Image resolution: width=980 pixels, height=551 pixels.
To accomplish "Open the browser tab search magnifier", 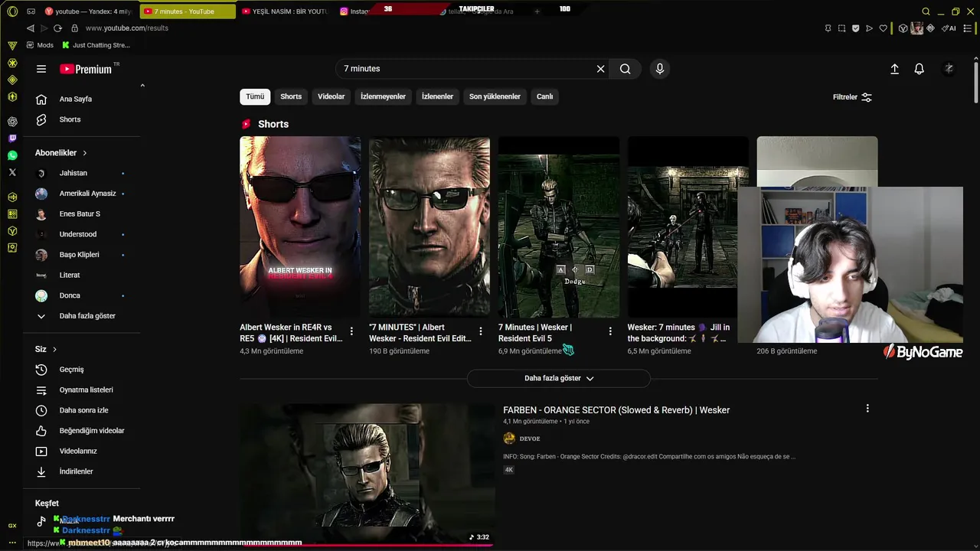I will 926,11.
